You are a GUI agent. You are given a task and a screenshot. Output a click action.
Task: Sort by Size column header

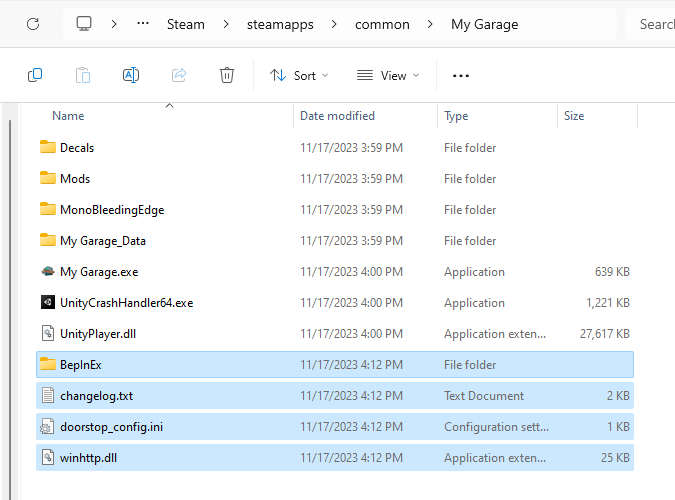574,116
